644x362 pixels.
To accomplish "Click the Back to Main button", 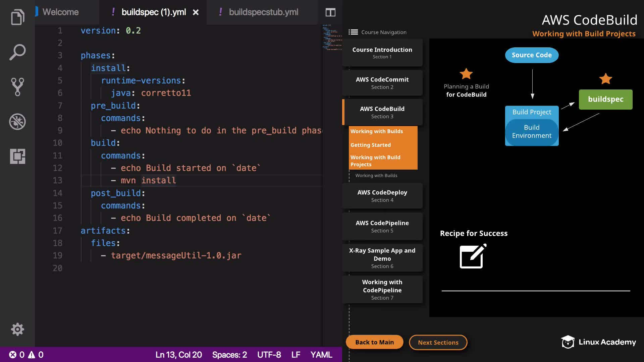I will [x=374, y=342].
